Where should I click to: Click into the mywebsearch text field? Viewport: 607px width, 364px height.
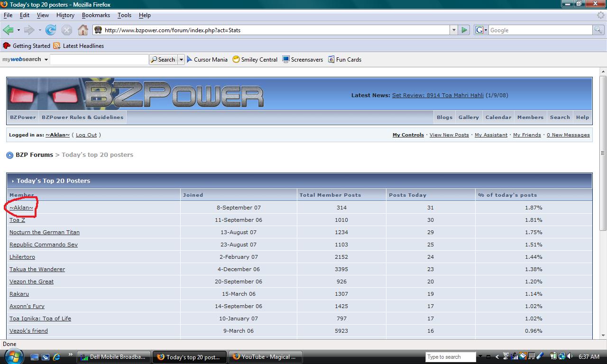99,59
